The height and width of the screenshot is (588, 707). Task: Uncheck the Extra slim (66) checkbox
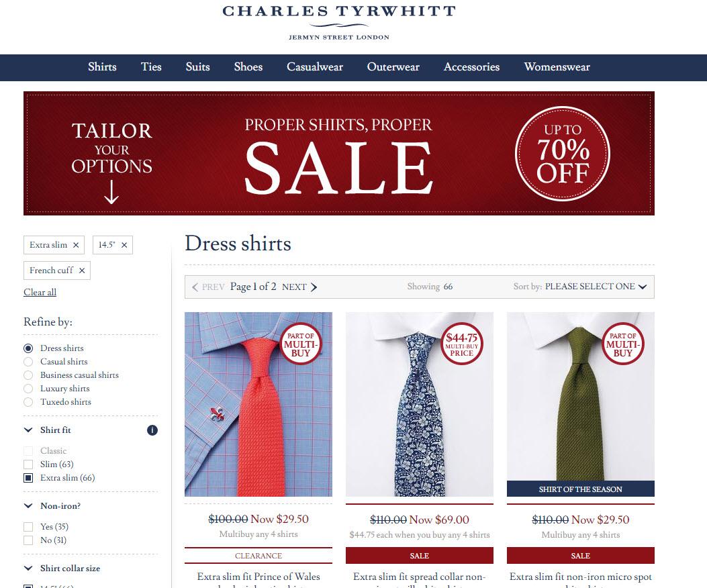[x=28, y=478]
